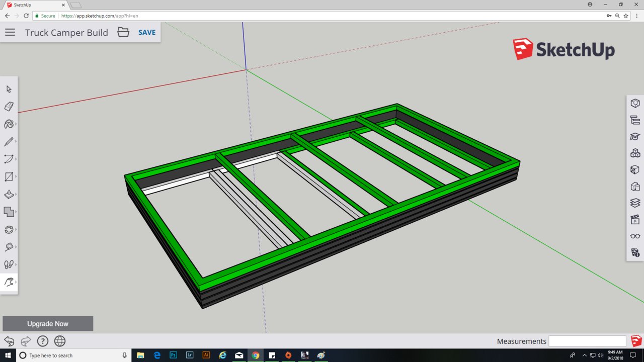Image resolution: width=644 pixels, height=362 pixels.
Task: Click the taskbar search box
Action: [x=73, y=355]
